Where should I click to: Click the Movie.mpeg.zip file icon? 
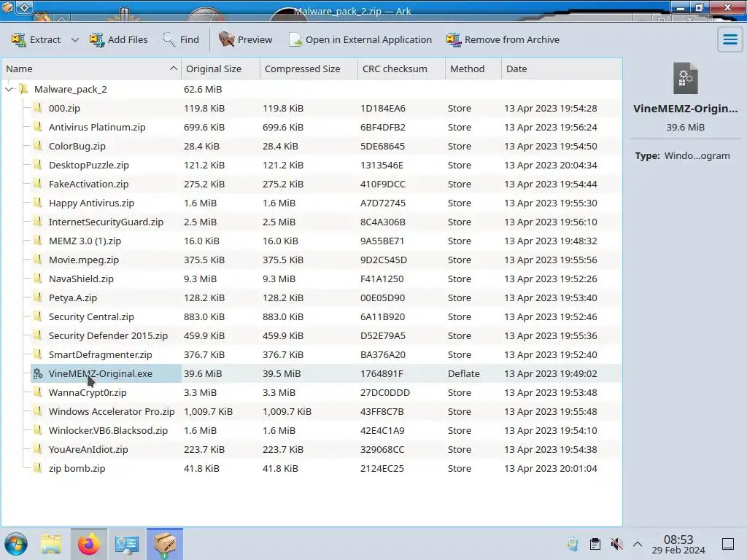coord(38,260)
